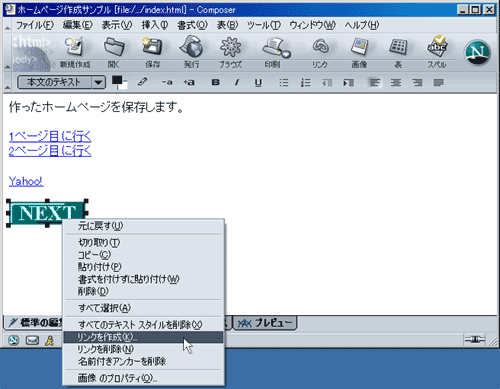
Task: Click the Mail envelope icon in status bar
Action: [32, 340]
